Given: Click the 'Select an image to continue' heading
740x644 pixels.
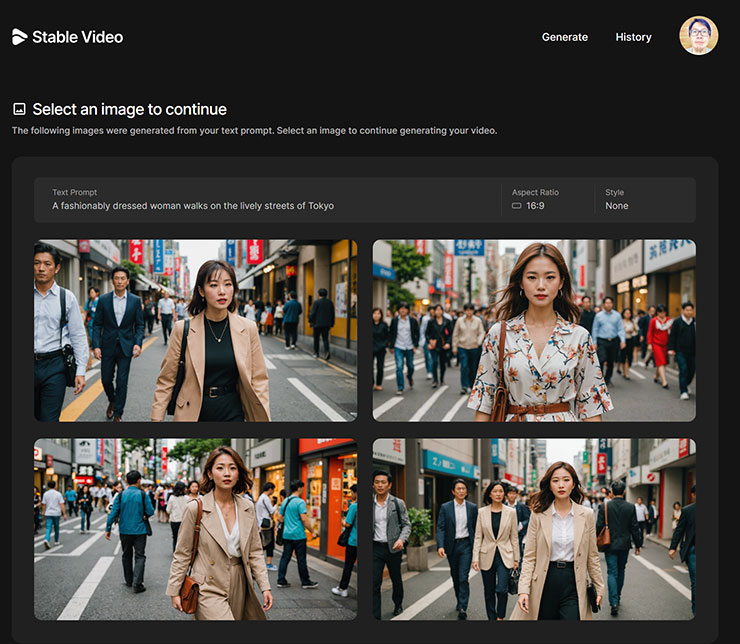Looking at the screenshot, I should (x=129, y=109).
